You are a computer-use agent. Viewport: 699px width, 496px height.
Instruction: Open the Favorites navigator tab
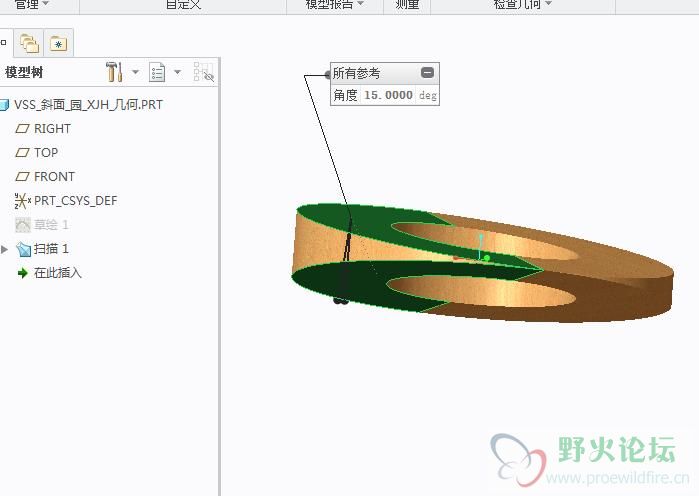58,43
